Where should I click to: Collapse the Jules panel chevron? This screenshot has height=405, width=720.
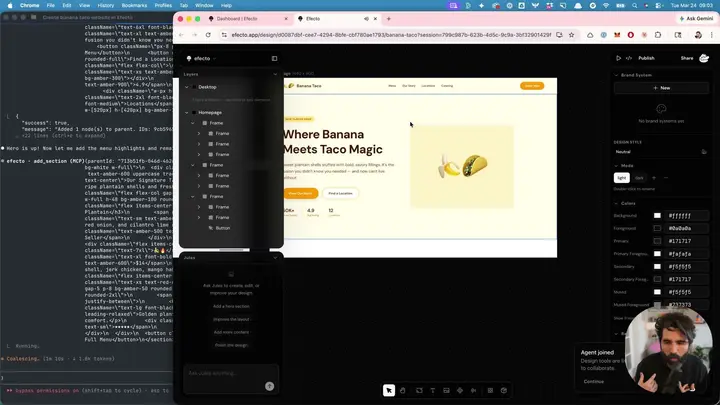275,258
